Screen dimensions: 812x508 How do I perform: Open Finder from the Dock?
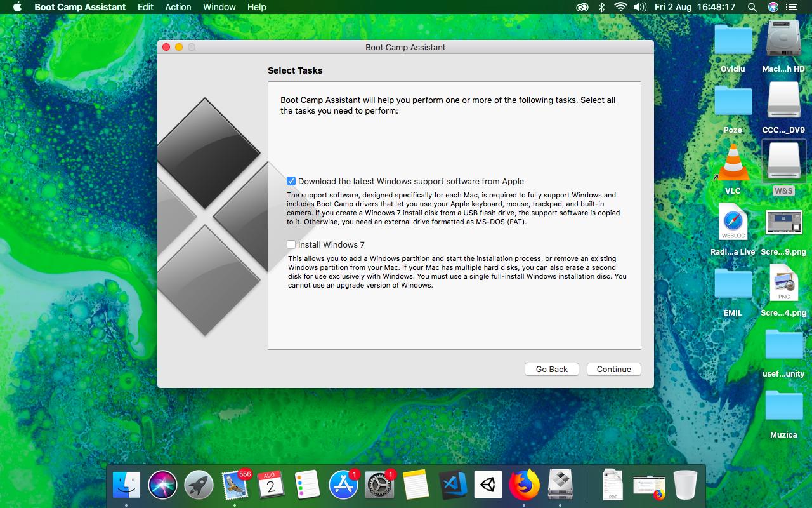click(126, 486)
